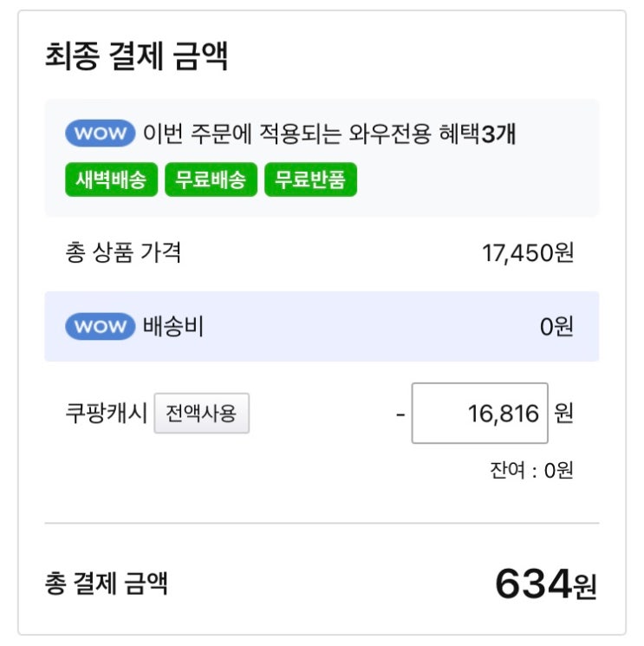The image size is (644, 646).
Task: Select the 총 상품 가격 label
Action: pyautogui.click(x=123, y=252)
